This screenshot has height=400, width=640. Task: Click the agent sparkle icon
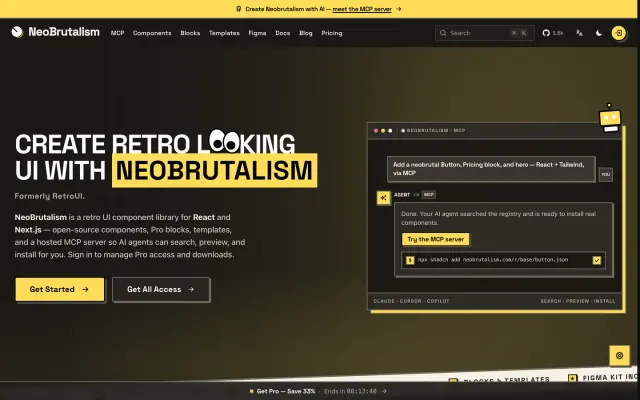click(384, 198)
